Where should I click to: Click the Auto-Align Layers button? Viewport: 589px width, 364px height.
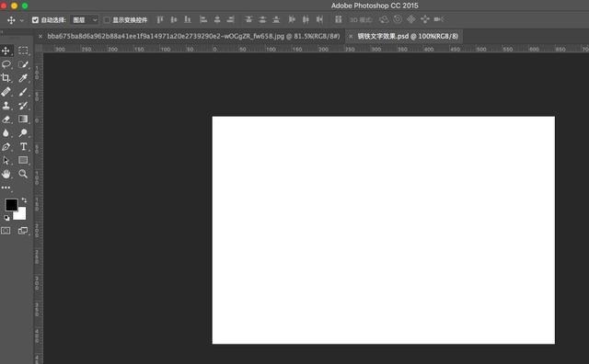tap(339, 19)
